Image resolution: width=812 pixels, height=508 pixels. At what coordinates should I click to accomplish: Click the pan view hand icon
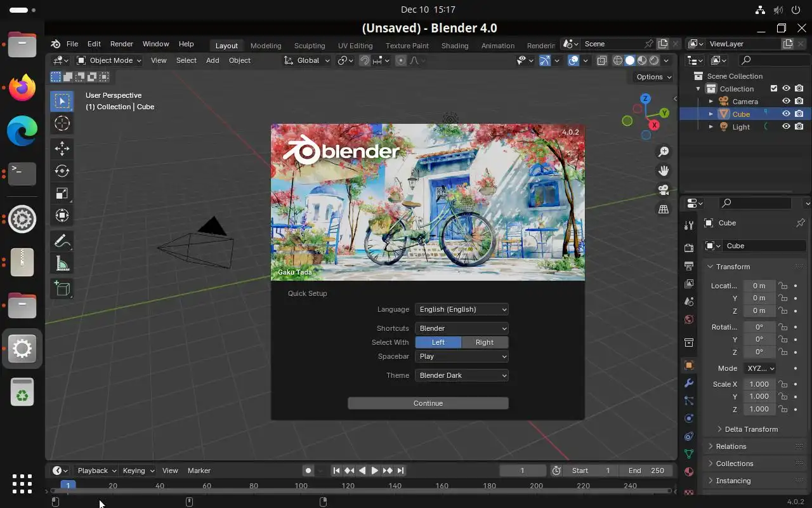(664, 171)
